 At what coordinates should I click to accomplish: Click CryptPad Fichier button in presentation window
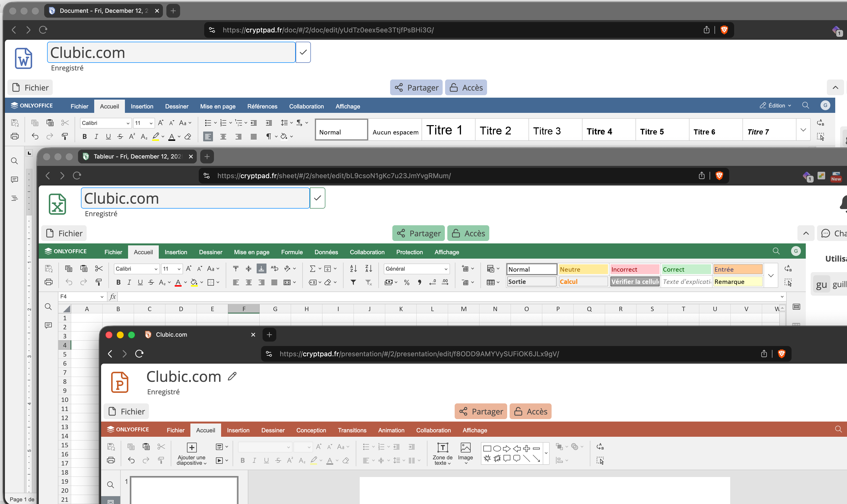(x=126, y=412)
